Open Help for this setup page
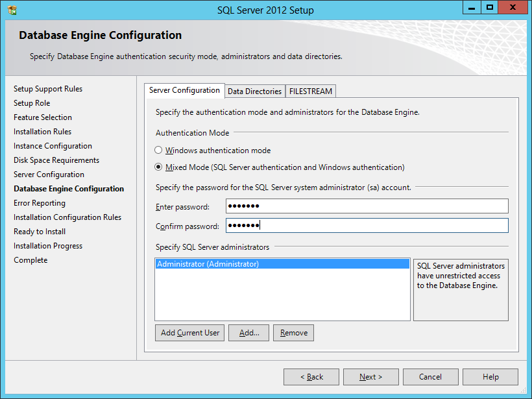The image size is (532, 399). tap(490, 377)
